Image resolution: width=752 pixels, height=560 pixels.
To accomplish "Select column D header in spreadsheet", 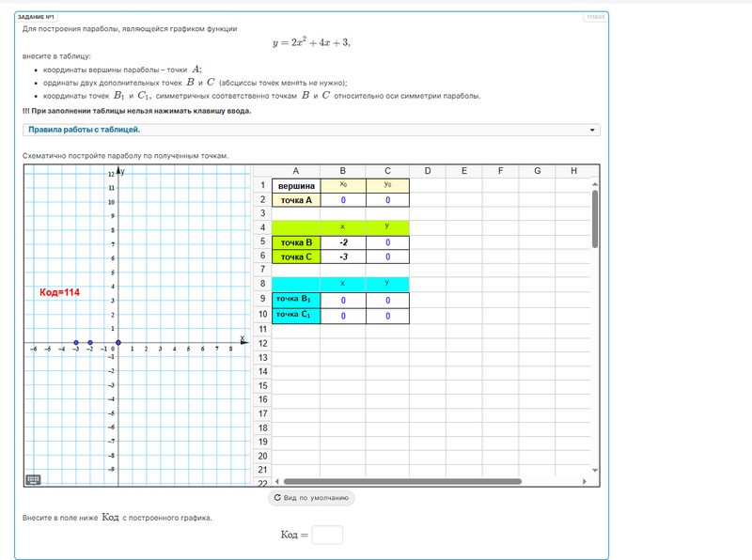I will [x=427, y=171].
